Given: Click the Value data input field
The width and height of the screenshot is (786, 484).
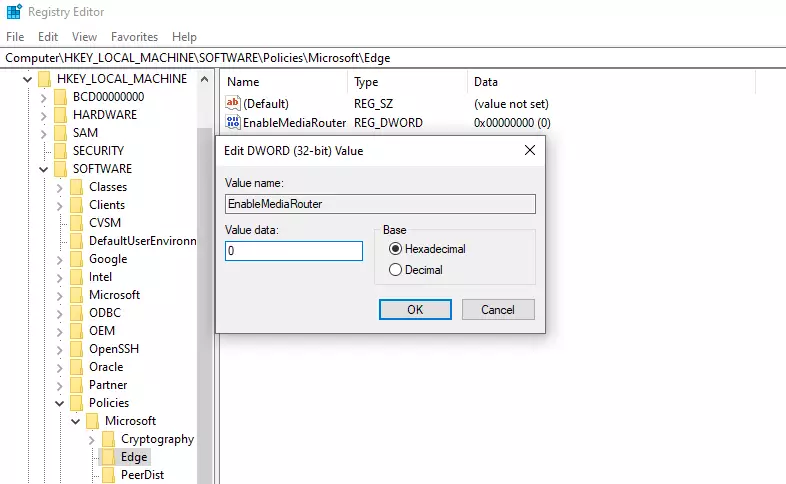Looking at the screenshot, I should point(294,251).
